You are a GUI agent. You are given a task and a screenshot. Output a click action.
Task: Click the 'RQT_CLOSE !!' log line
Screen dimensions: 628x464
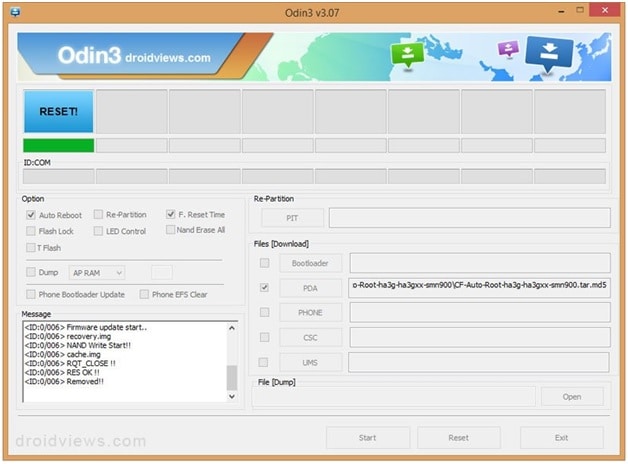pyautogui.click(x=70, y=363)
